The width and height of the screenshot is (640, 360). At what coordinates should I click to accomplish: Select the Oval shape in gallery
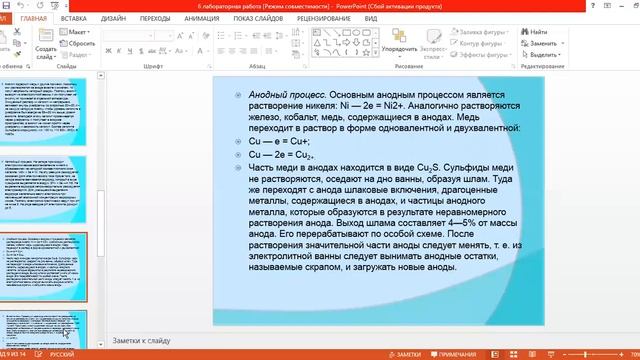356,33
